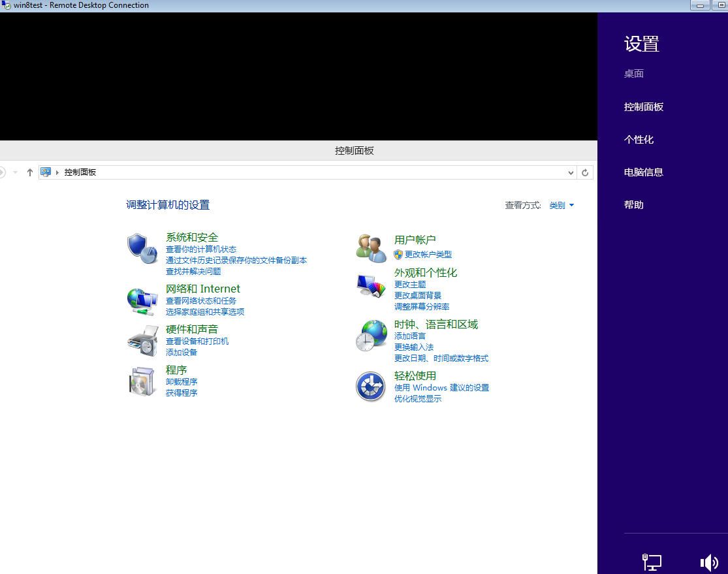Click the 查看你的计算机状态 link
This screenshot has height=574, width=728.
tap(201, 249)
